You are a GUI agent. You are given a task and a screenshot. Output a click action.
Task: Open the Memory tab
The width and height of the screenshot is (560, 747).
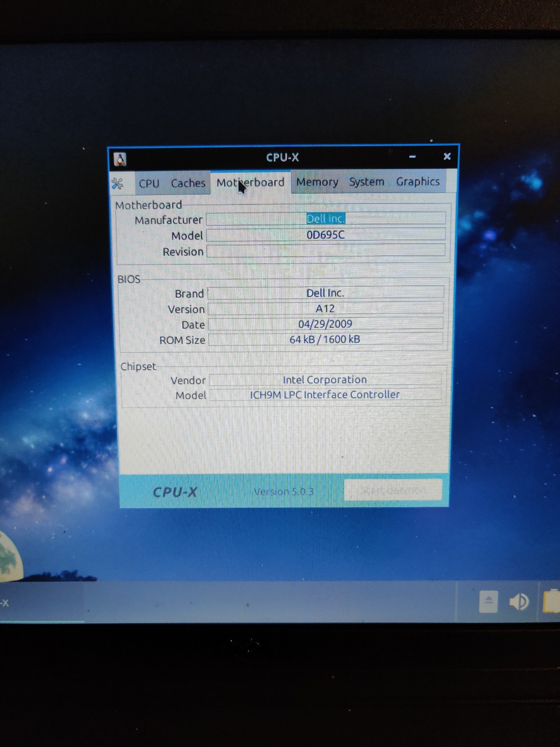317,182
